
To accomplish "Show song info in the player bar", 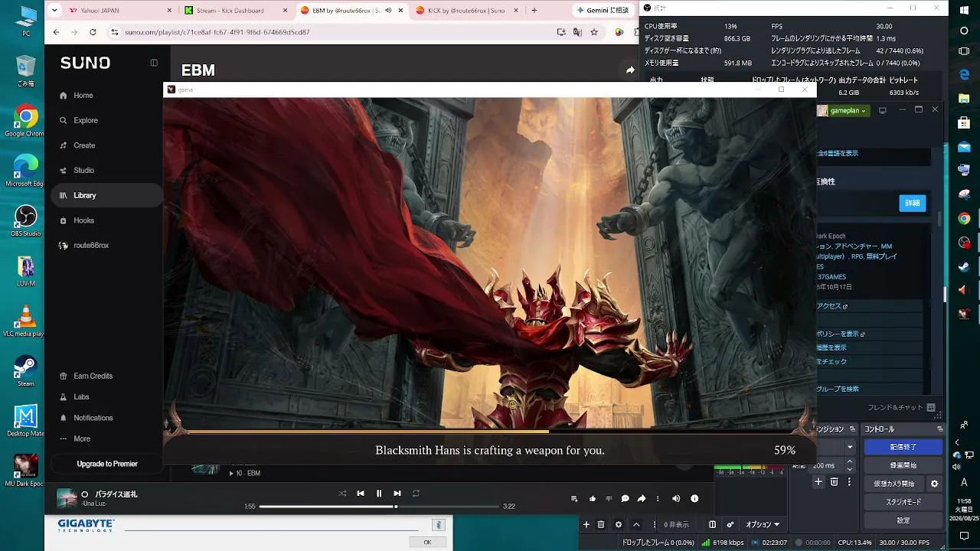I will pos(694,499).
